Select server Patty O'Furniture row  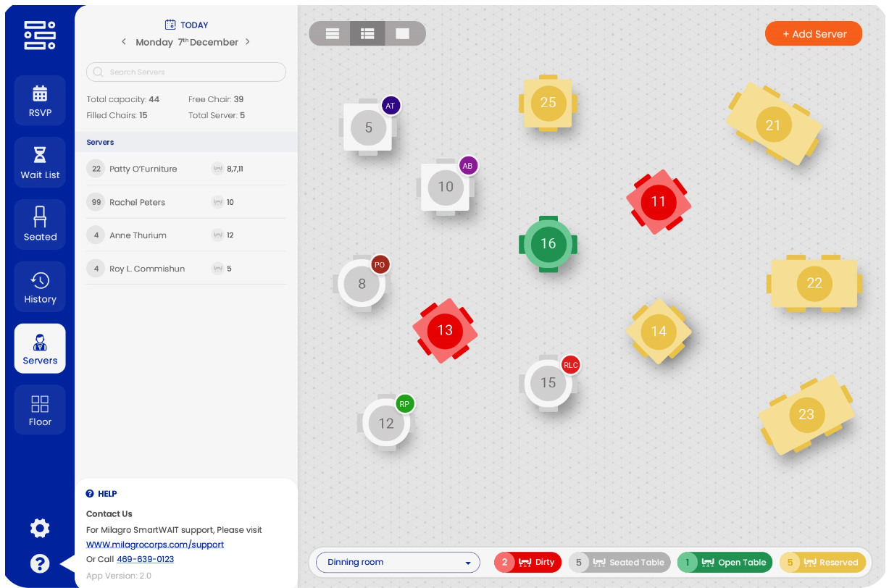point(186,169)
